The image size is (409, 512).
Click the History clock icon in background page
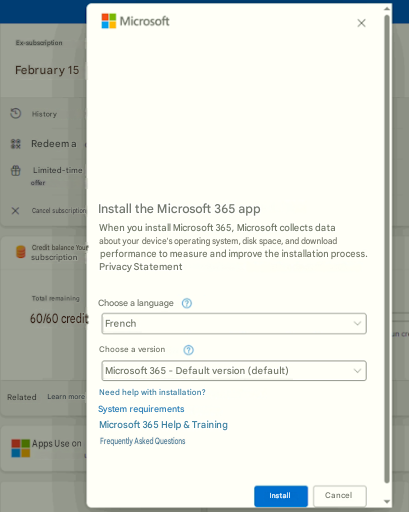[16, 114]
